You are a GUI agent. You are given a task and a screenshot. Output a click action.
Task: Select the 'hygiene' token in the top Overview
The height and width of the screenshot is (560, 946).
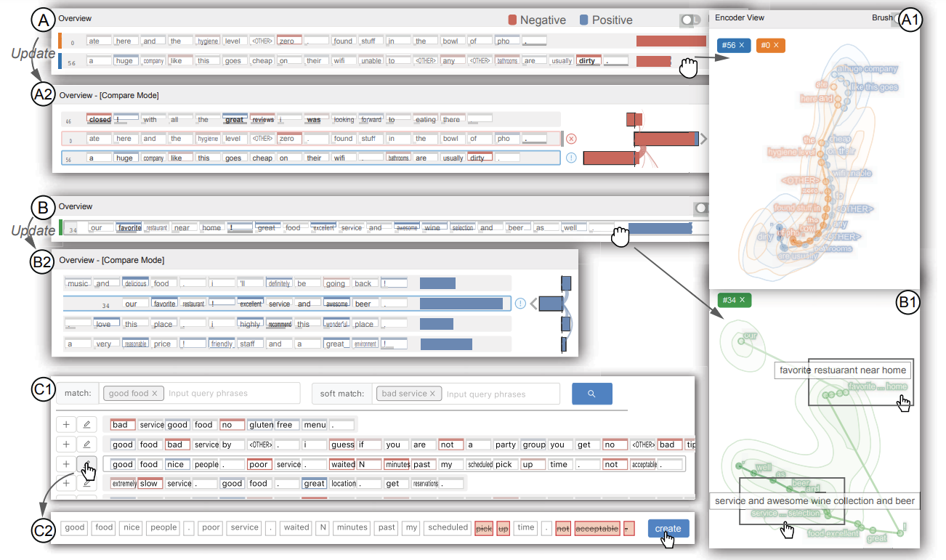(208, 41)
